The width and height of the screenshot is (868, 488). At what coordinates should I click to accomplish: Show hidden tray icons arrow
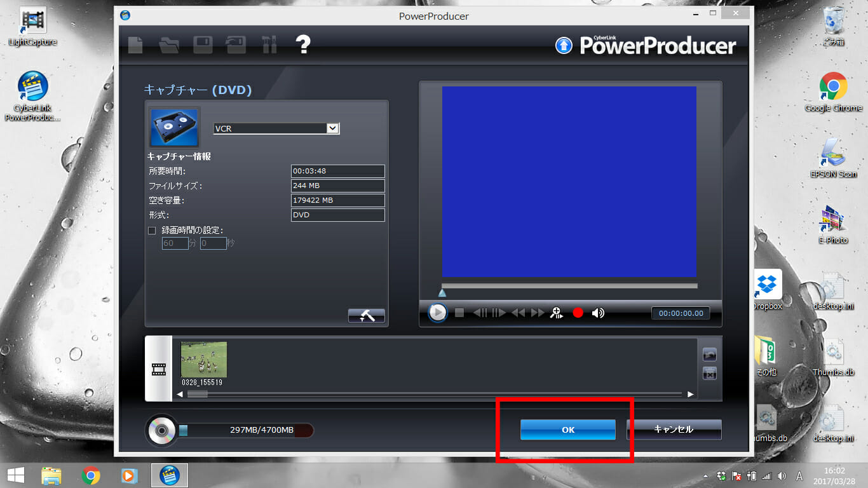point(705,476)
